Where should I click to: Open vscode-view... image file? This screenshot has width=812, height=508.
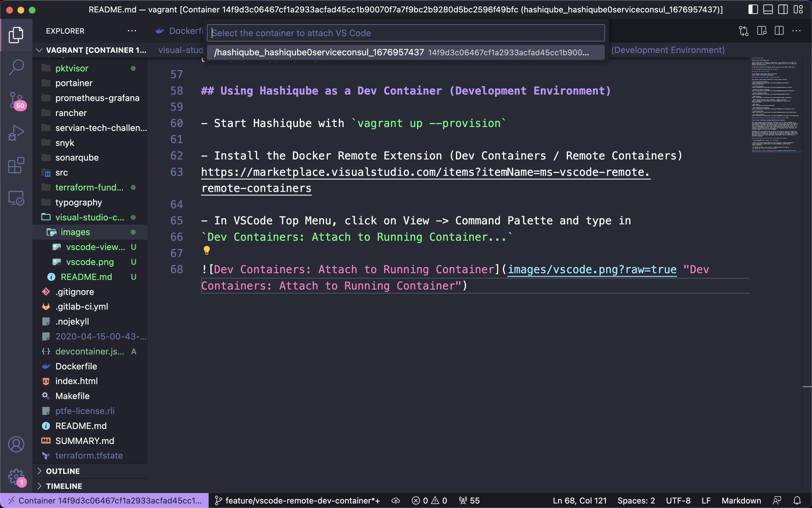(90, 247)
